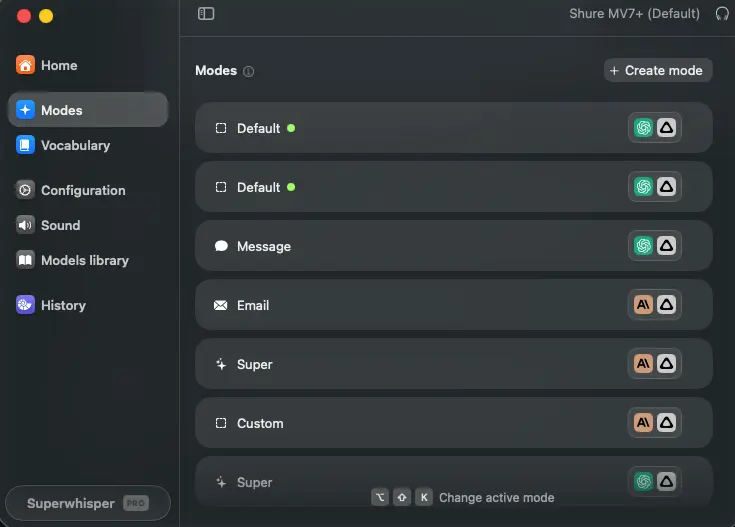Click the speech bubble icon of Message mode

[x=221, y=246]
